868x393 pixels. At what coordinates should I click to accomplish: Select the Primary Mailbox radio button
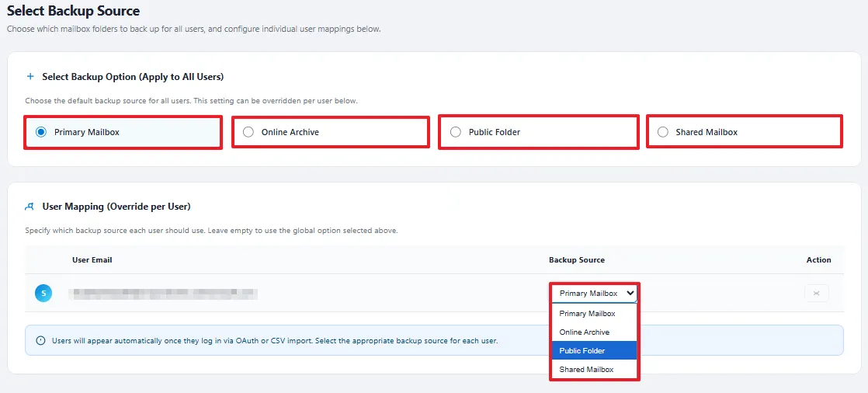click(40, 132)
